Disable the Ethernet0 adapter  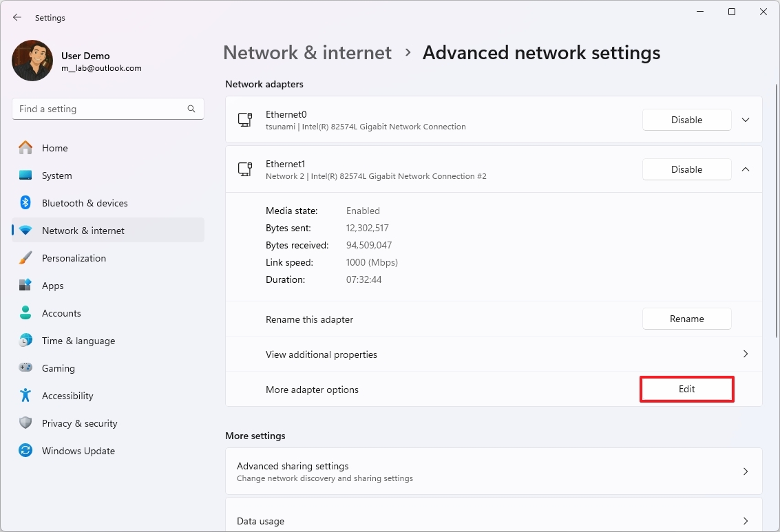click(x=686, y=119)
